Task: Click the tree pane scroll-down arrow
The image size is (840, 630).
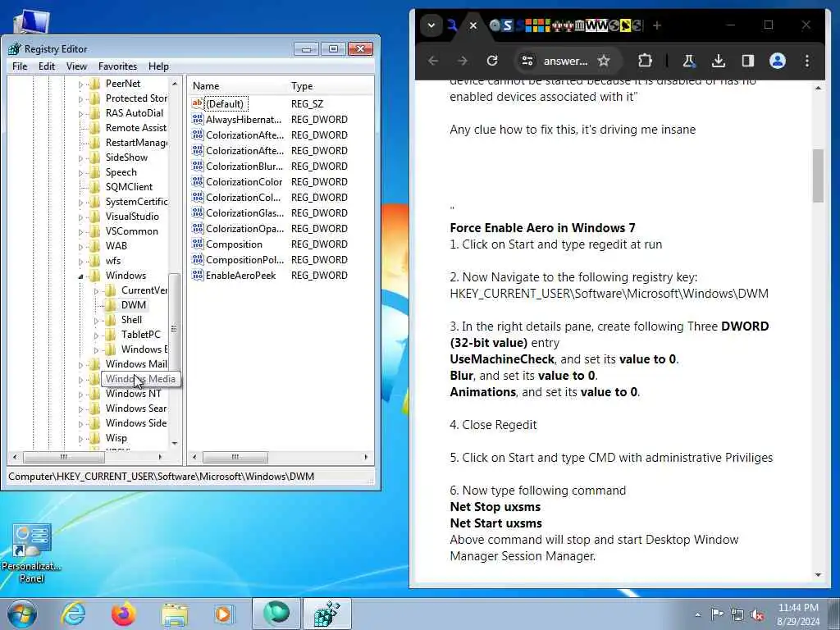Action: point(174,444)
